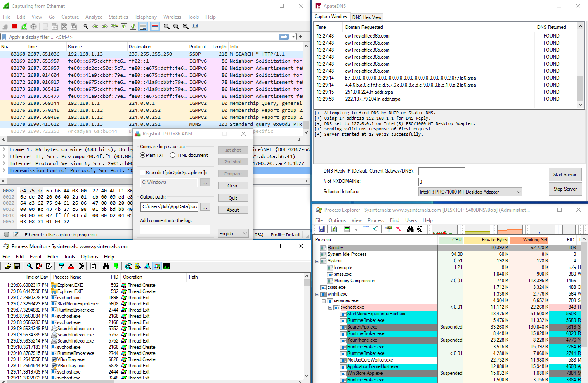This screenshot has width=588, height=383.
Task: Open the Process Monitor filter dialog
Action: pyautogui.click(x=61, y=266)
